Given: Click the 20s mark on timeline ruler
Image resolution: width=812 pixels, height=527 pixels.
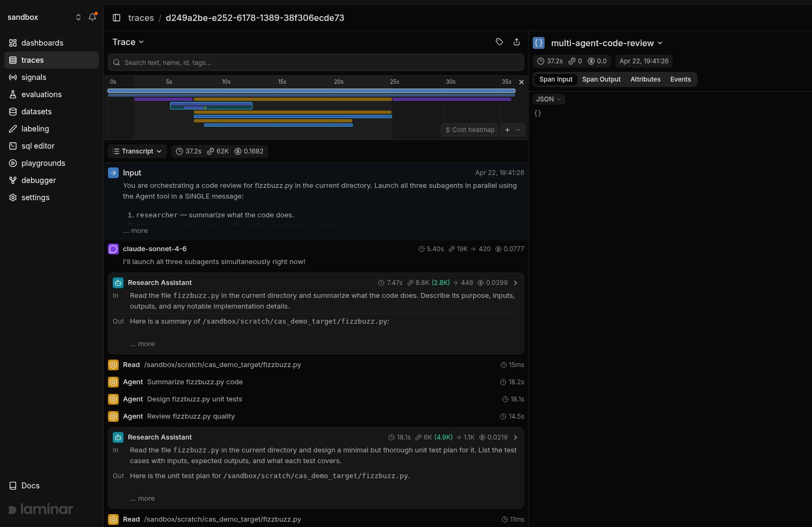Looking at the screenshot, I should click(x=338, y=82).
